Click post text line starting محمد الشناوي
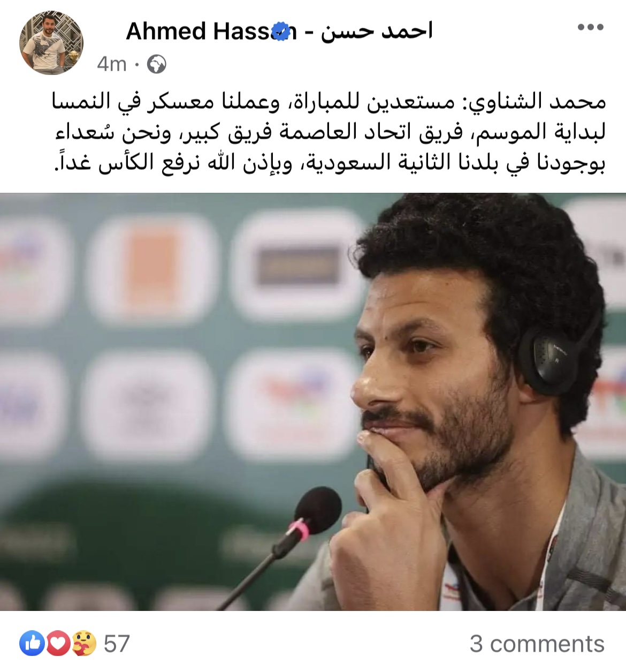 329,102
